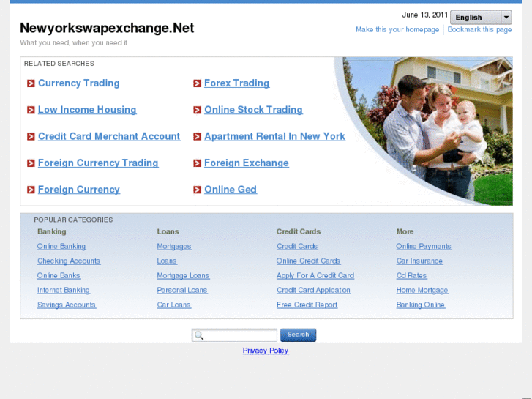Open the Online Ged link
The width and height of the screenshot is (532, 399).
coord(231,190)
